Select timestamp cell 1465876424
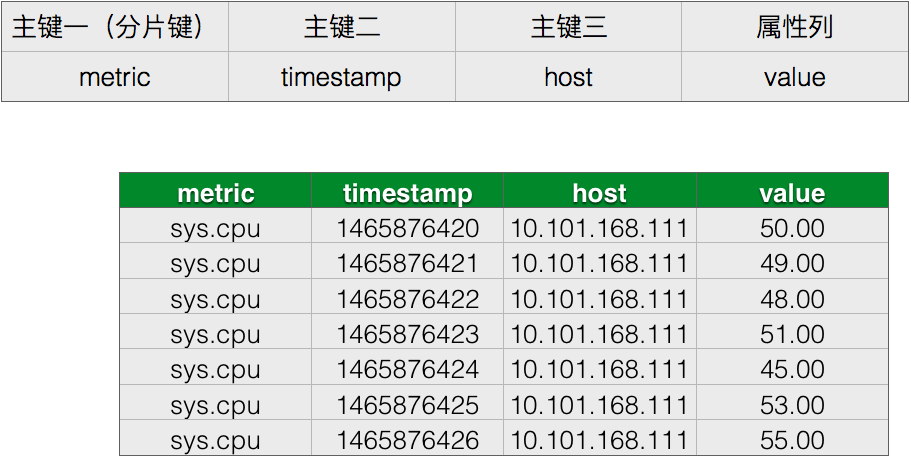This screenshot has height=458, width=911. pos(407,367)
